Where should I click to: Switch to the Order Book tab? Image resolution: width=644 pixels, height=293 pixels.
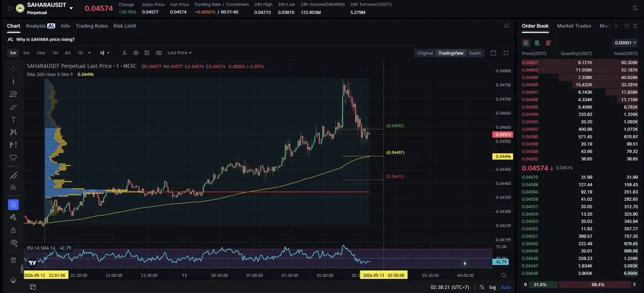[535, 26]
